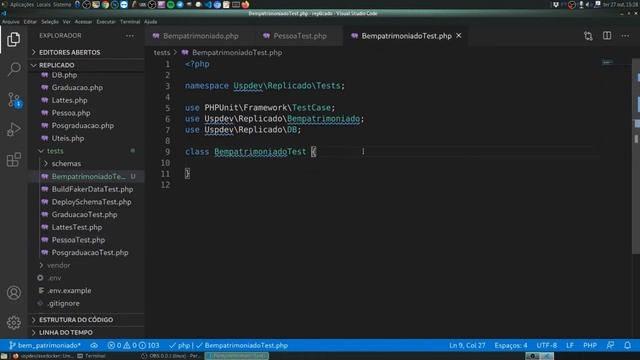Open the Executar menu

click(106, 22)
